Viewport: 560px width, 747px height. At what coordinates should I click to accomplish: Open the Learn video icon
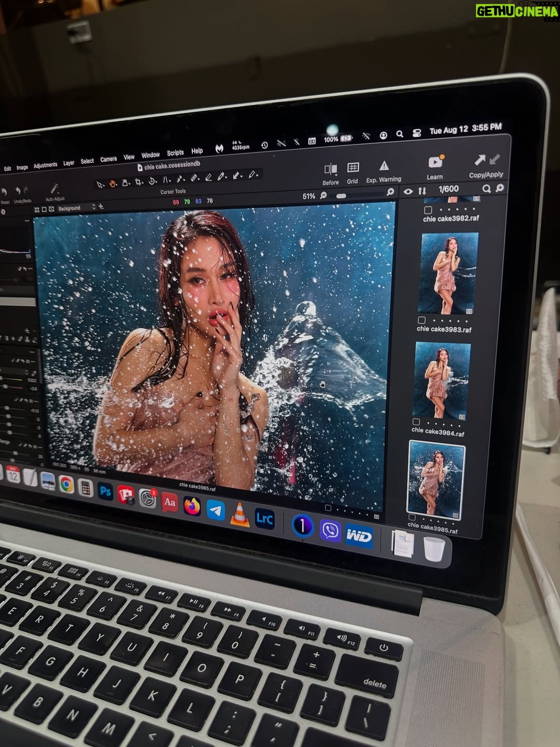435,162
